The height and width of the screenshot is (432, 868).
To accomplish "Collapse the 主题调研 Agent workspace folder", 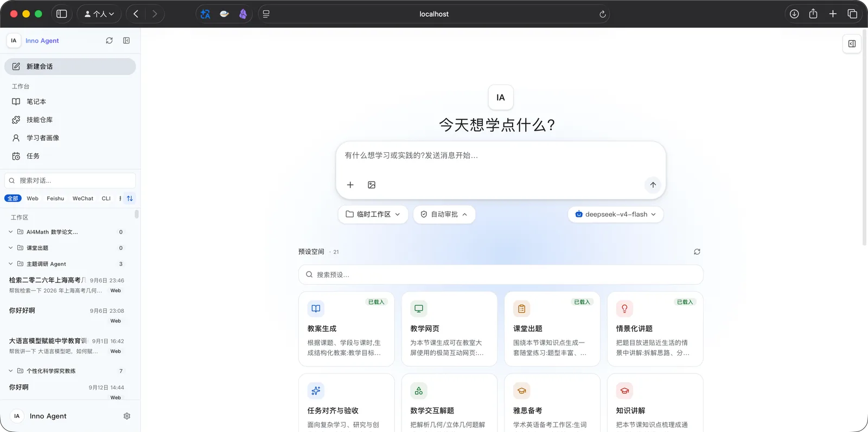I will 10,264.
